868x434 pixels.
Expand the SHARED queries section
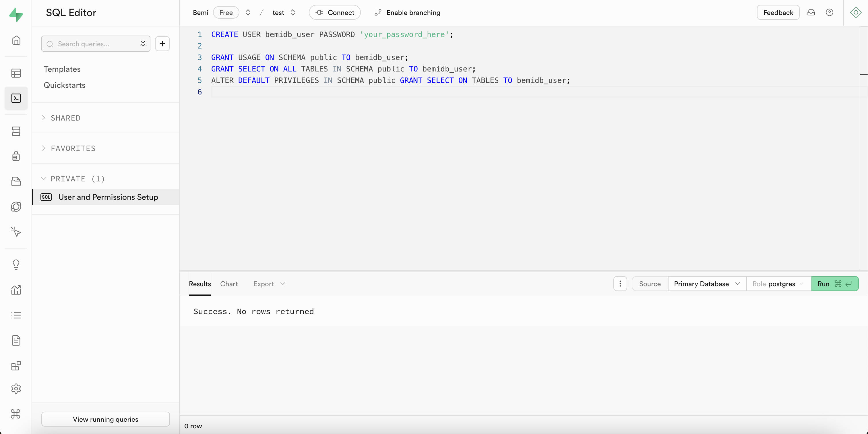tap(65, 118)
